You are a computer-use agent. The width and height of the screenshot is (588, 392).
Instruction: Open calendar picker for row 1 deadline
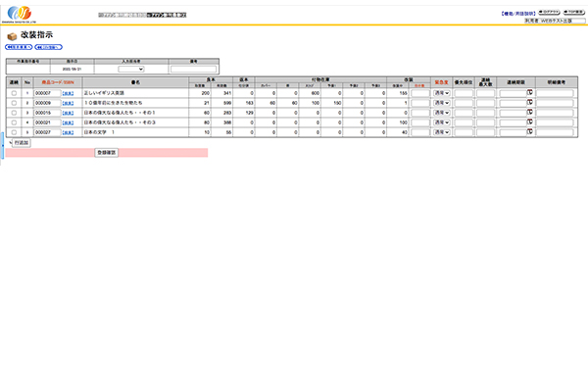[529, 92]
